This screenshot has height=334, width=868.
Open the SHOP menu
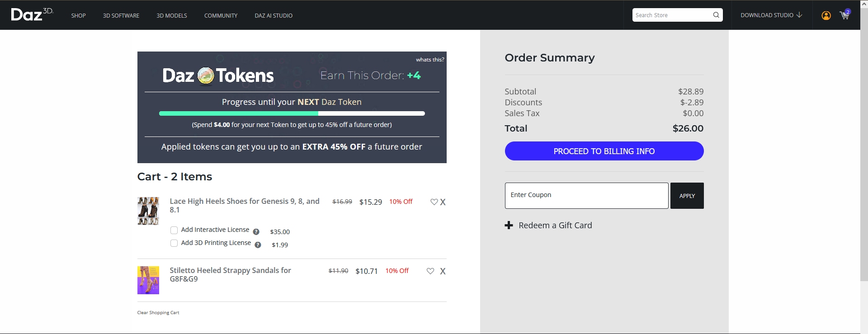79,15
